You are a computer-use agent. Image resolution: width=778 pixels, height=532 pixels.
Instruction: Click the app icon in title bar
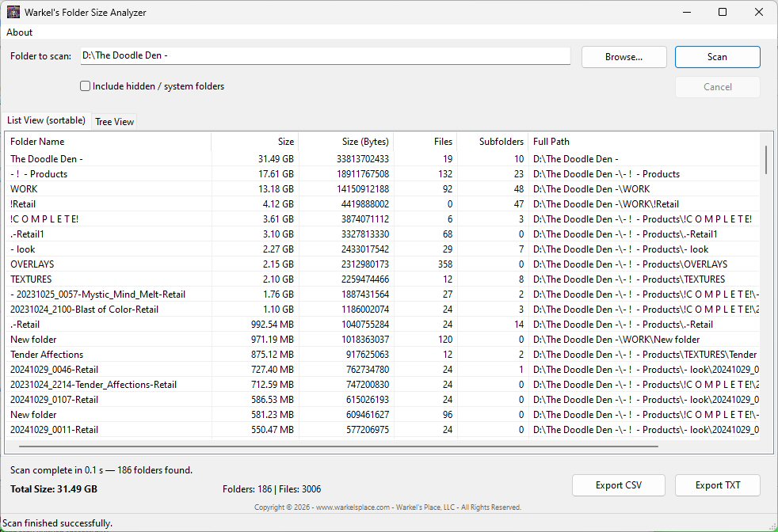pos(13,12)
